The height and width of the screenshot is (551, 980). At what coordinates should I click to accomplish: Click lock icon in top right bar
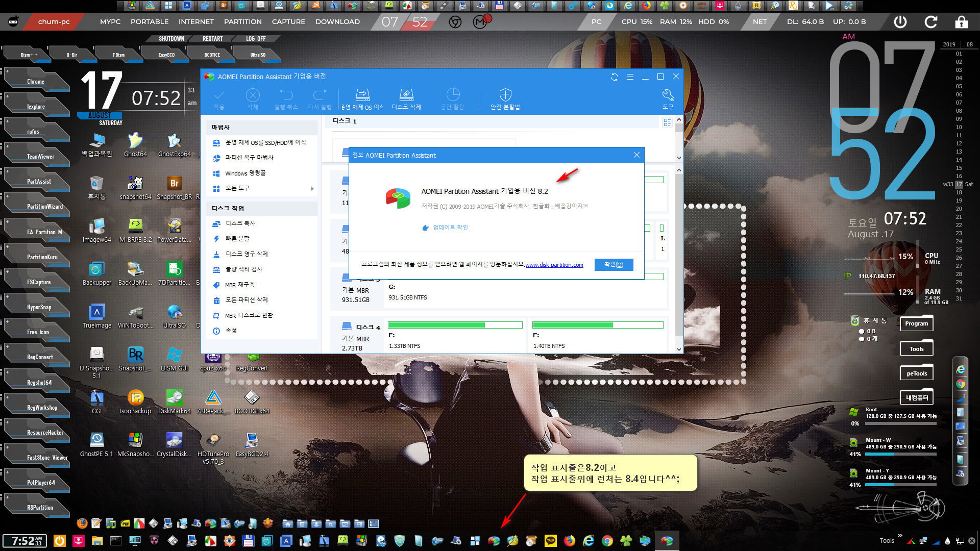[961, 22]
